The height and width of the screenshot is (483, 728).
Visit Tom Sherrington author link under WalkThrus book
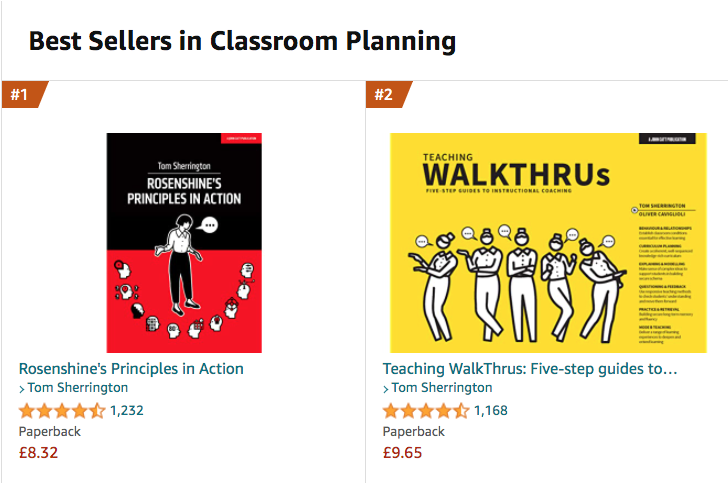click(443, 388)
